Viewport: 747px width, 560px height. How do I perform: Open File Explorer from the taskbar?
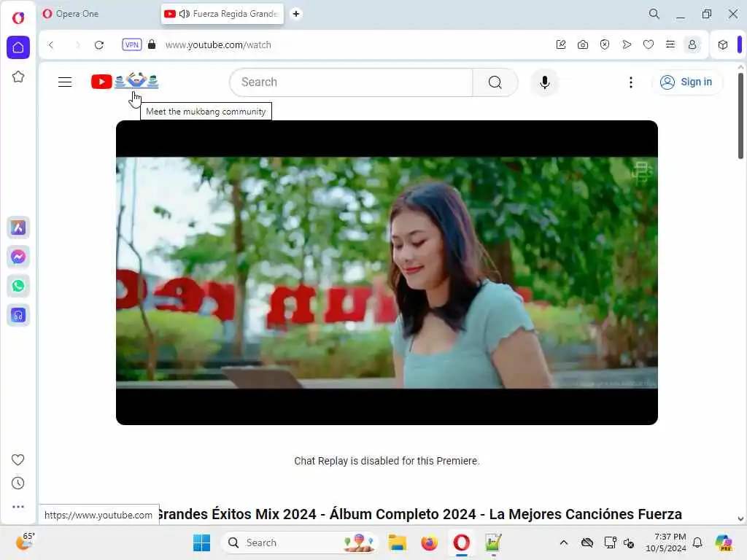pos(398,542)
